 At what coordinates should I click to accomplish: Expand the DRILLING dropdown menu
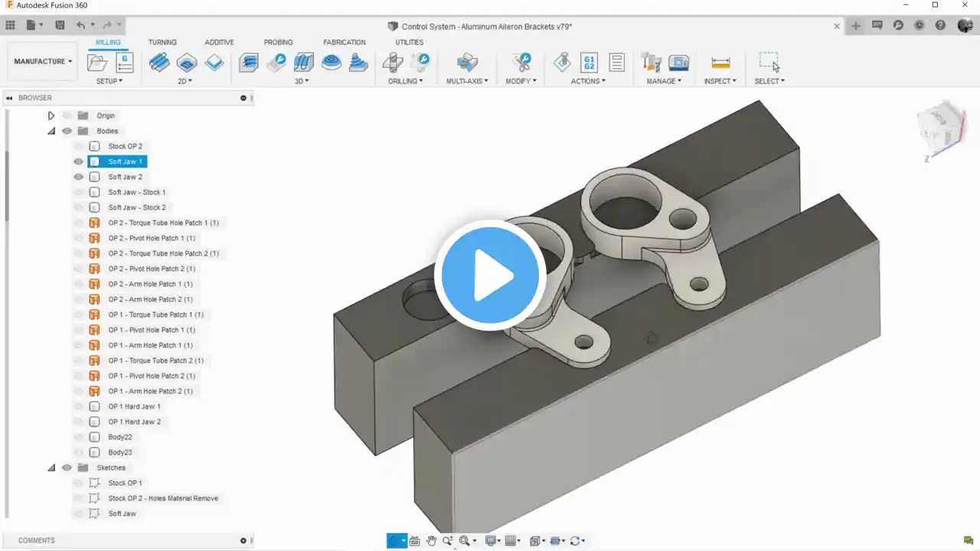click(406, 81)
